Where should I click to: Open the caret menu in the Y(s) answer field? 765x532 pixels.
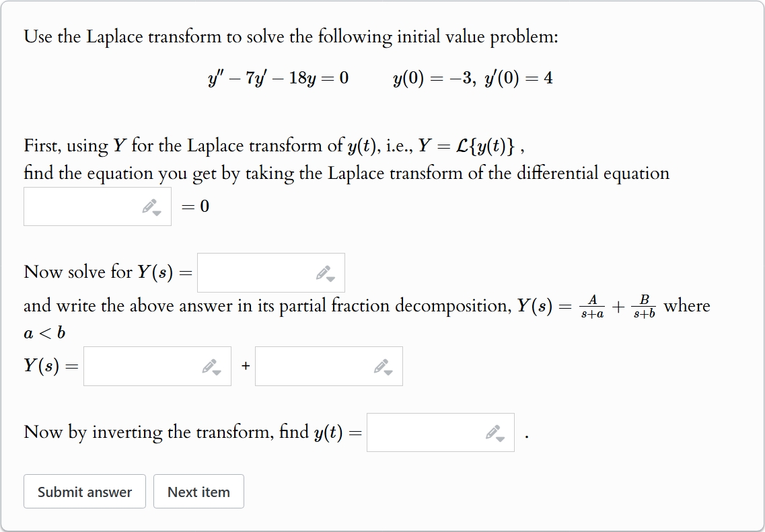point(330,278)
